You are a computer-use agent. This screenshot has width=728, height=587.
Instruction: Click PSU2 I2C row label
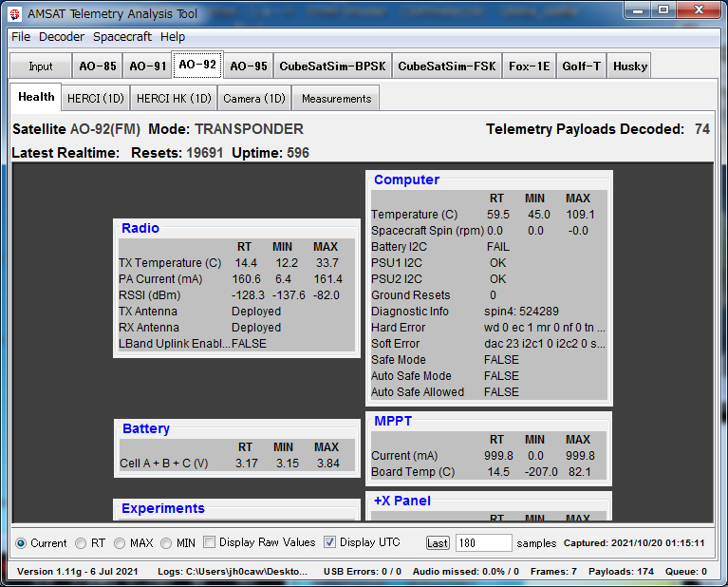(397, 279)
